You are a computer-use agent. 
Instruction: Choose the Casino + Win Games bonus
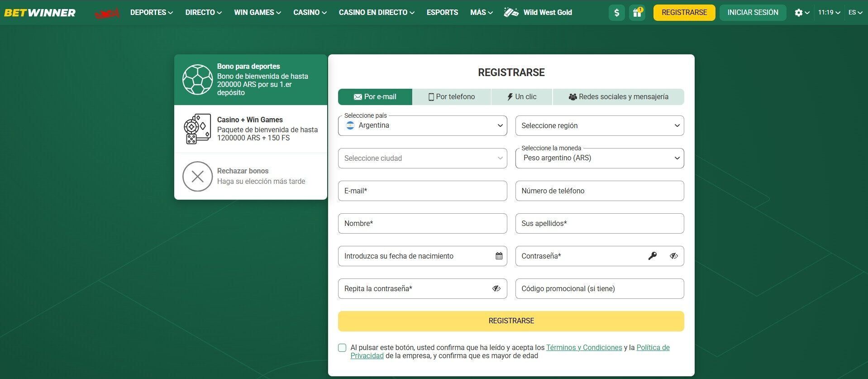[x=251, y=129]
